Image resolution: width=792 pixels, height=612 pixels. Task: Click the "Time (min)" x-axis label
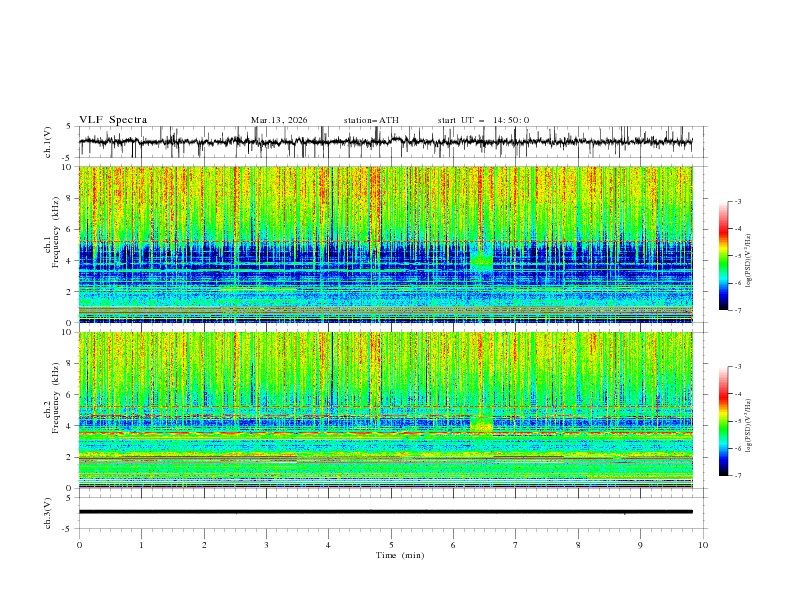[400, 555]
